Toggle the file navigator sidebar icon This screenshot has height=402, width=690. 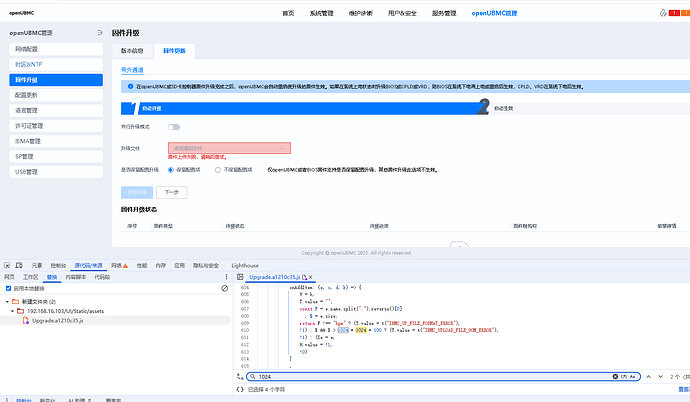point(240,277)
